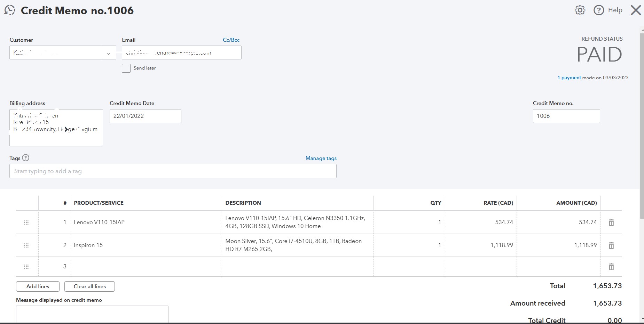Grab drag handle for line 2
This screenshot has width=644, height=324.
tap(26, 245)
